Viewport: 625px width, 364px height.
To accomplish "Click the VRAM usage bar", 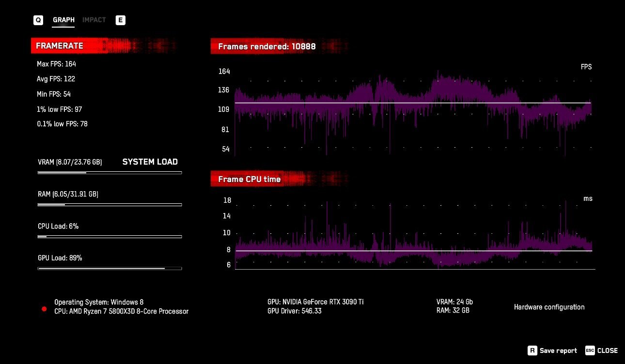I will 109,172.
